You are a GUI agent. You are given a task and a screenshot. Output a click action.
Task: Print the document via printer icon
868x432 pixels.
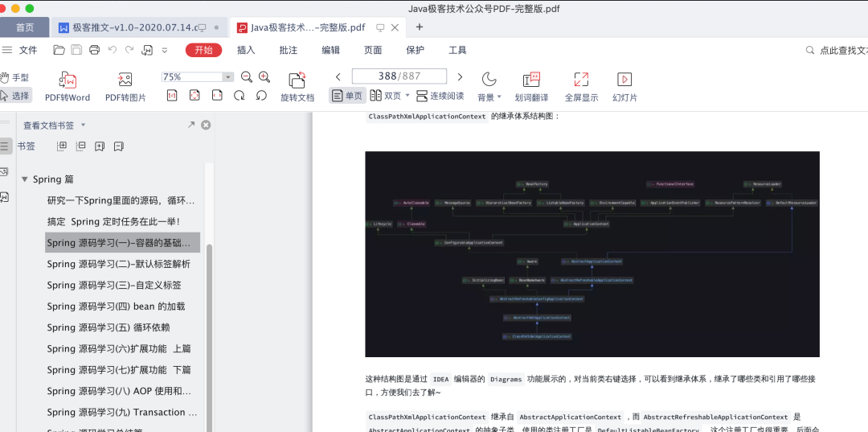coord(94,50)
